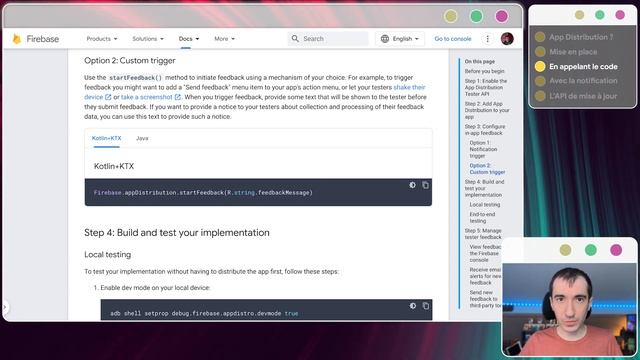This screenshot has width=640, height=360.
Task: Click the 'Option 2: Custom trigger' heading
Action: pyautogui.click(x=130, y=60)
